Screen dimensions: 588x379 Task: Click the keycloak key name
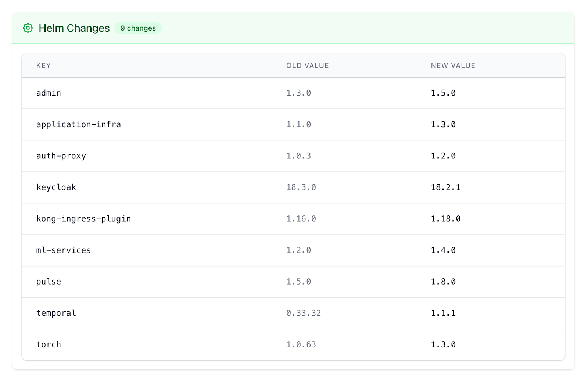point(56,187)
